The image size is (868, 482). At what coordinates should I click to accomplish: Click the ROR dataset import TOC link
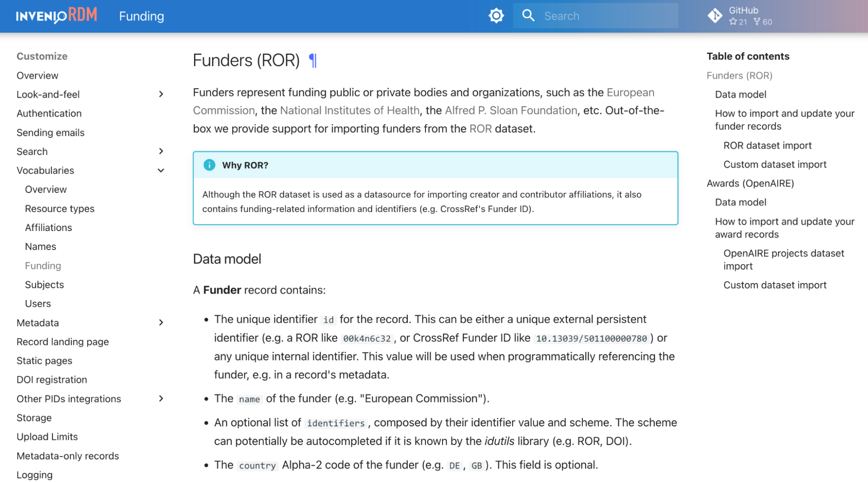pos(766,145)
